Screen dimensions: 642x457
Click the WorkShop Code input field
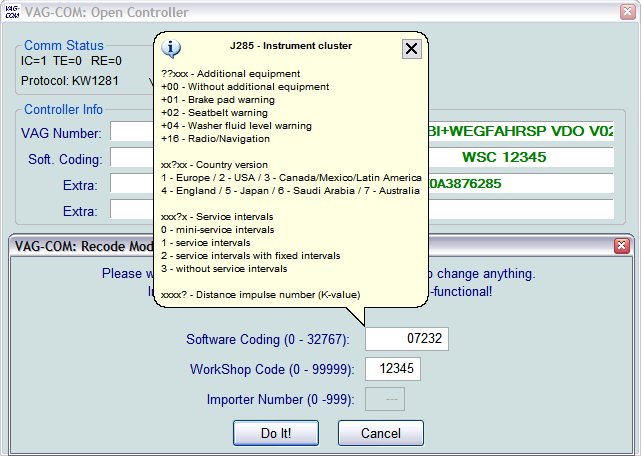pos(393,369)
